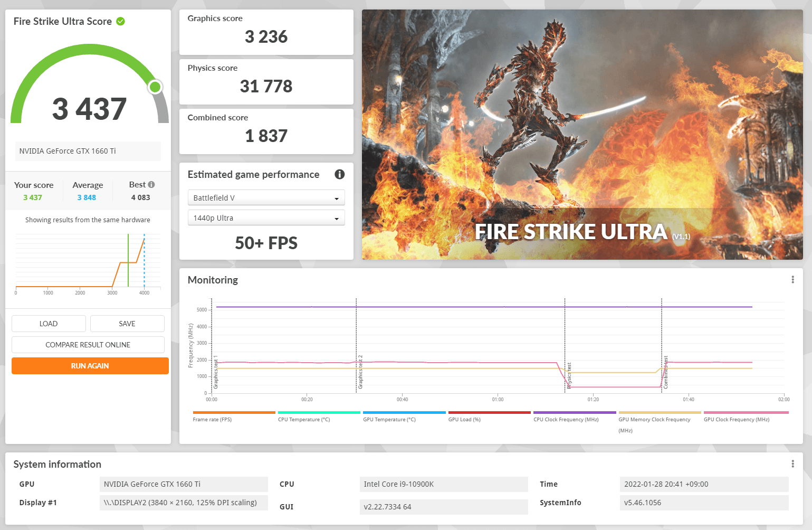This screenshot has height=530, width=812.
Task: Toggle CPU Clock Frequency legend swatch
Action: pos(575,412)
